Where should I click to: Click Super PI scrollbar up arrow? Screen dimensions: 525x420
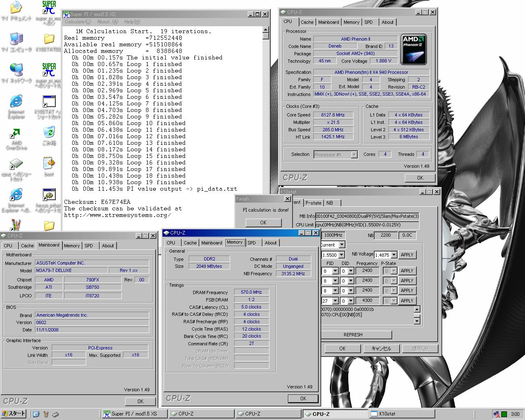tap(265, 30)
